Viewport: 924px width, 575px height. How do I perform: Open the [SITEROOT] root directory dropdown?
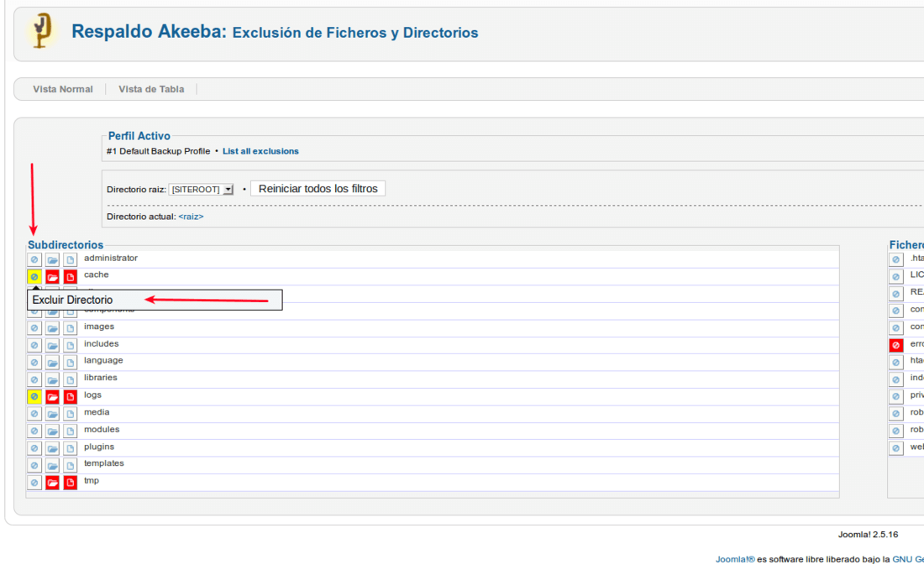tap(201, 189)
